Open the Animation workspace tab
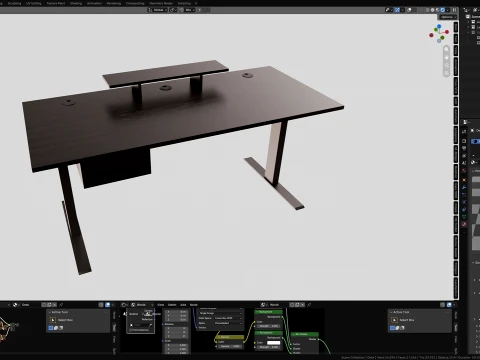This screenshot has height=360, width=480. coord(94,3)
